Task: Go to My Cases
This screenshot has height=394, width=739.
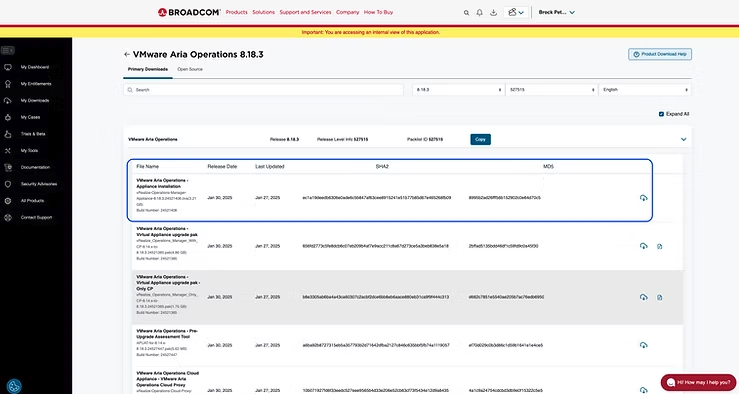Action: click(x=30, y=117)
